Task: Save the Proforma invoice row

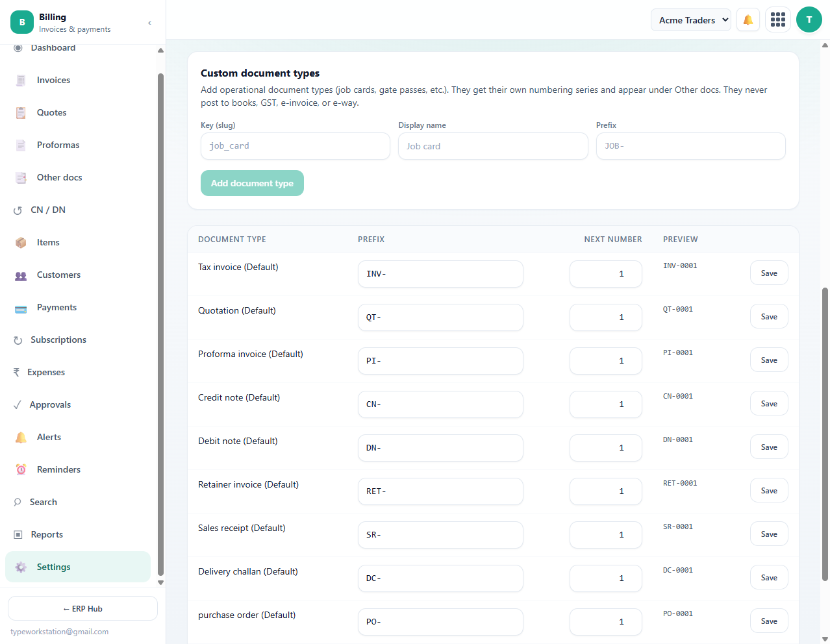Action: [x=769, y=360]
